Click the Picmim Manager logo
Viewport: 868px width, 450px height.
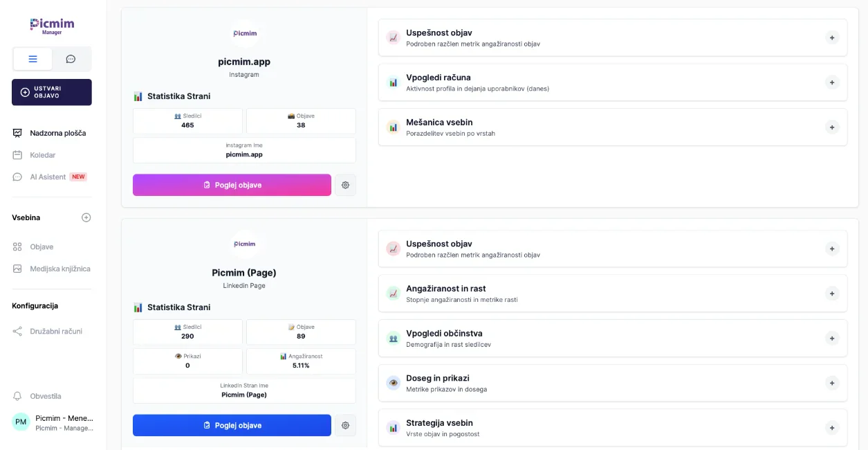52,26
